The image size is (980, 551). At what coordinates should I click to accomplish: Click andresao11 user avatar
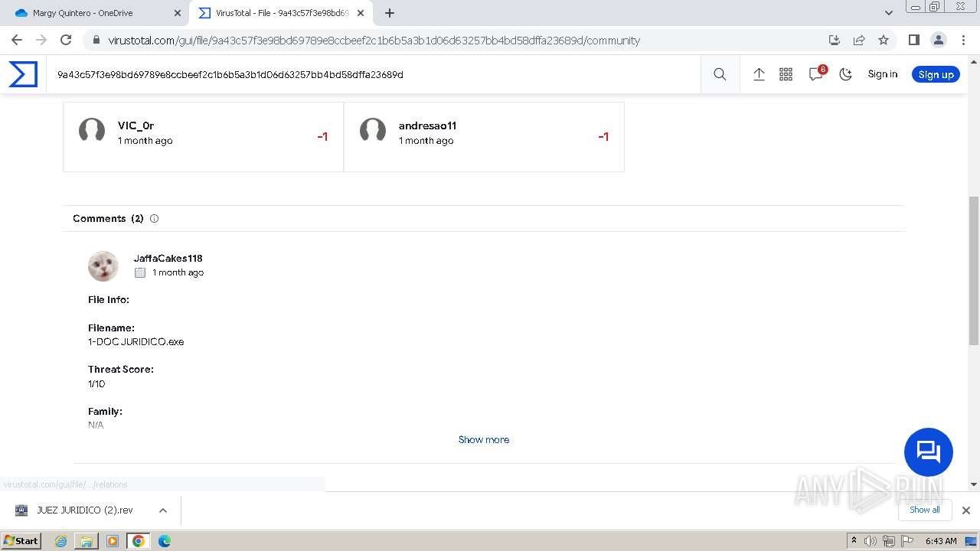coord(373,131)
